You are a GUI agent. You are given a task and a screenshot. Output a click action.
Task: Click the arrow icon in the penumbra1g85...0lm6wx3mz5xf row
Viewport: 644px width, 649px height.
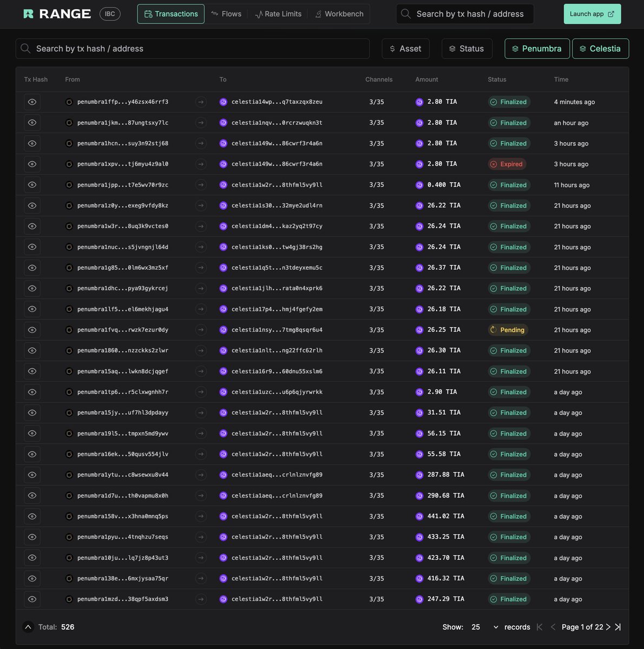tap(201, 268)
